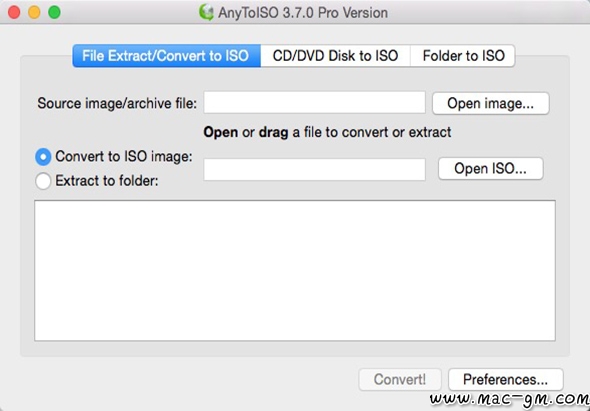Open the Preferences... dialog
Screen dimensions: 590x411
click(506, 379)
